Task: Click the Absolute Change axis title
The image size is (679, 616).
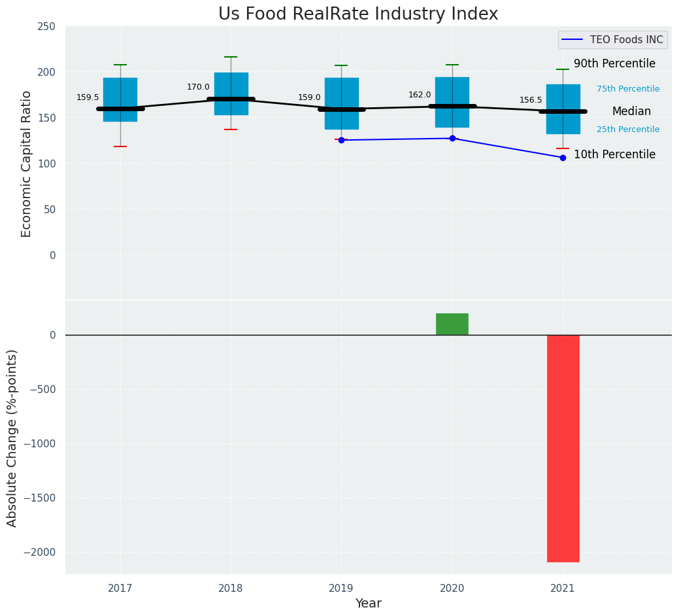Action: (x=12, y=437)
